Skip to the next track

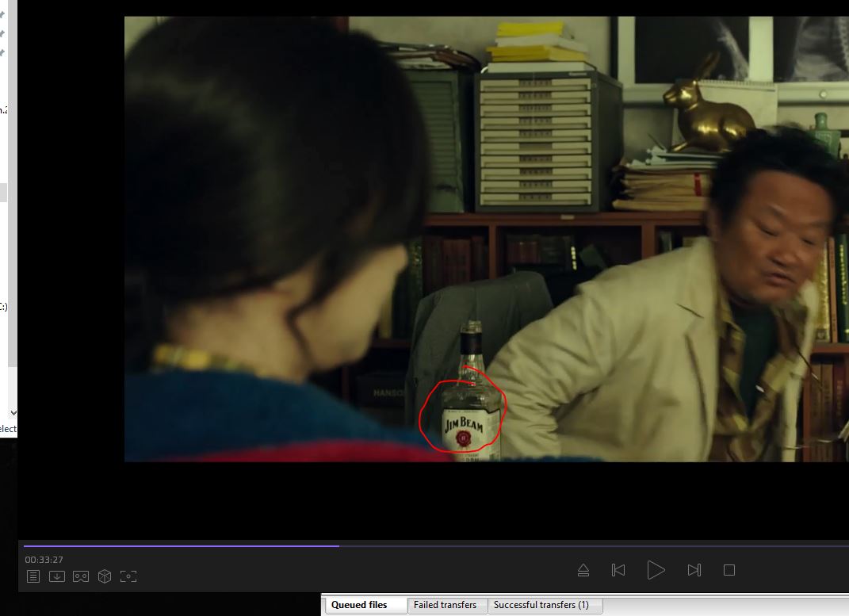point(694,570)
